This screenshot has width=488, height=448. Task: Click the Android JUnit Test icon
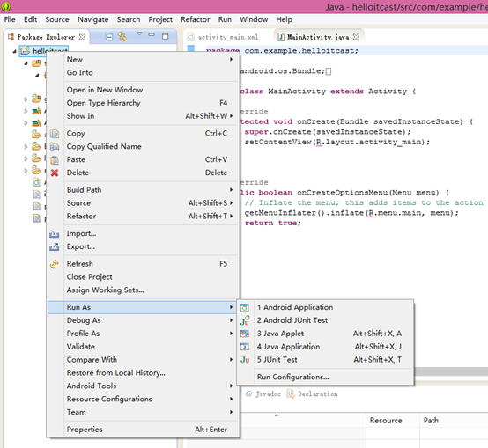point(245,320)
